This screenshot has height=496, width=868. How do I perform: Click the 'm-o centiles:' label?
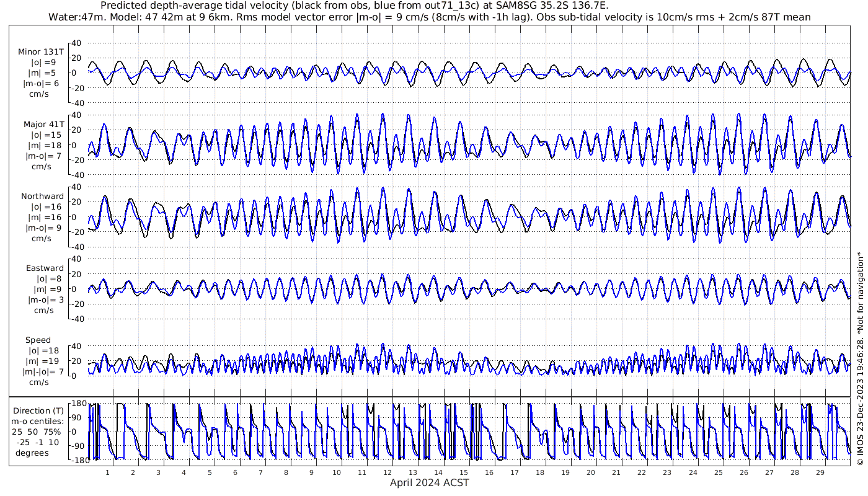[38, 421]
